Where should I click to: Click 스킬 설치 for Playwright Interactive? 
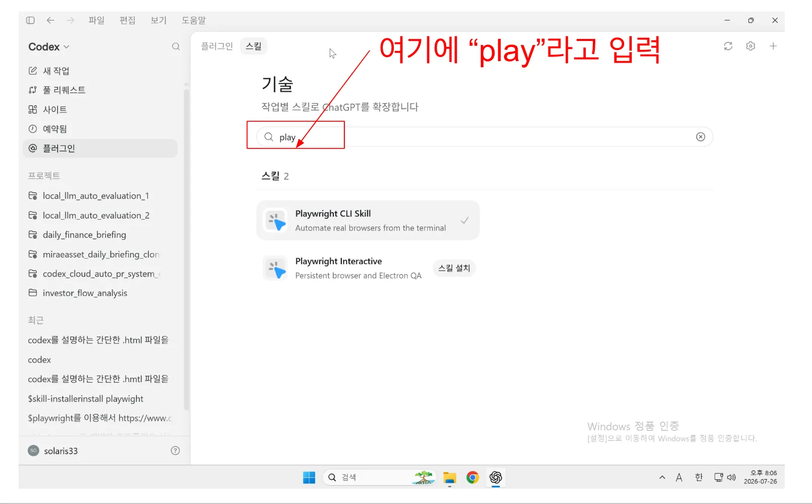[x=454, y=268]
